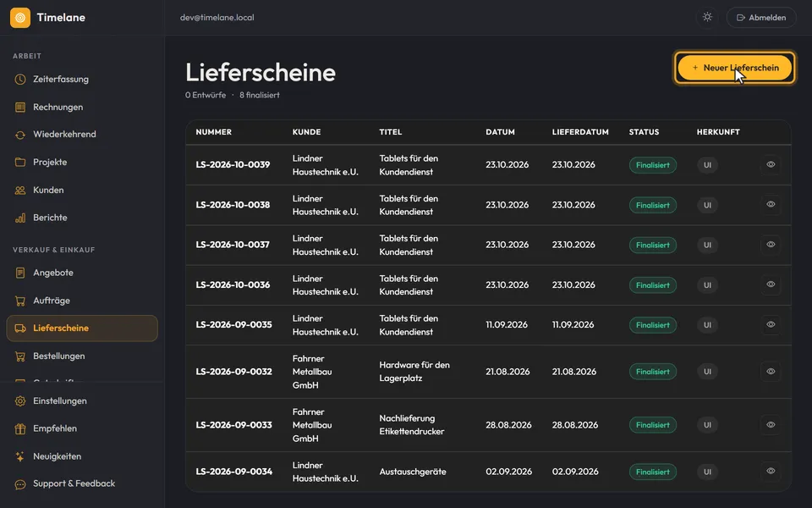Click the Berichte bar chart icon
Screen dimensions: 812x508
[20, 218]
